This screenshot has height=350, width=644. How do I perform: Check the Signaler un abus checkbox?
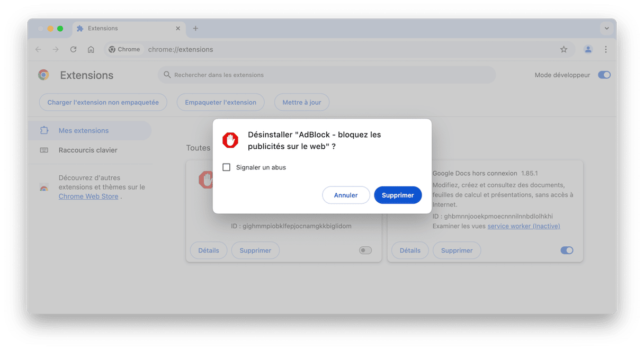point(227,167)
